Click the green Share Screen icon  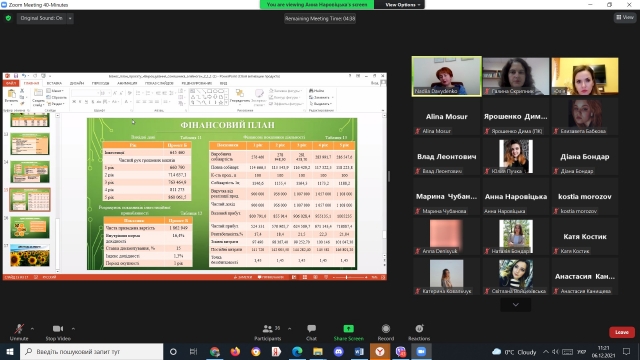pos(349,329)
